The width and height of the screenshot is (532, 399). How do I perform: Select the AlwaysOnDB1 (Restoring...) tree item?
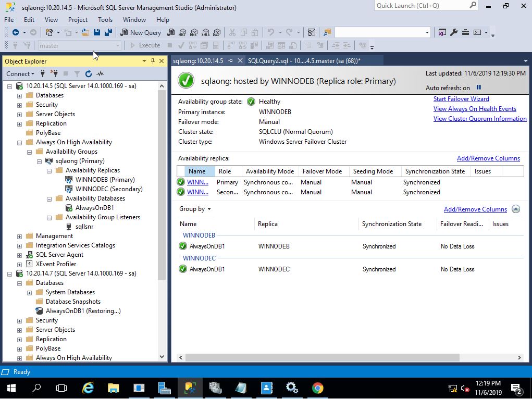pyautogui.click(x=83, y=311)
